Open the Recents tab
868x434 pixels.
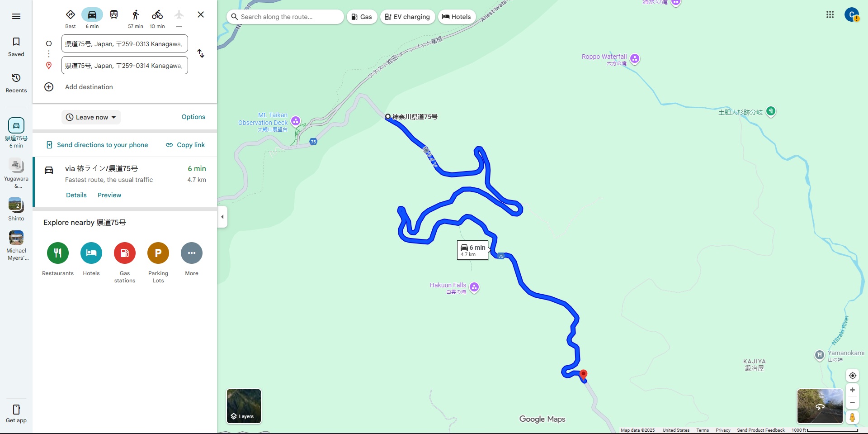16,83
